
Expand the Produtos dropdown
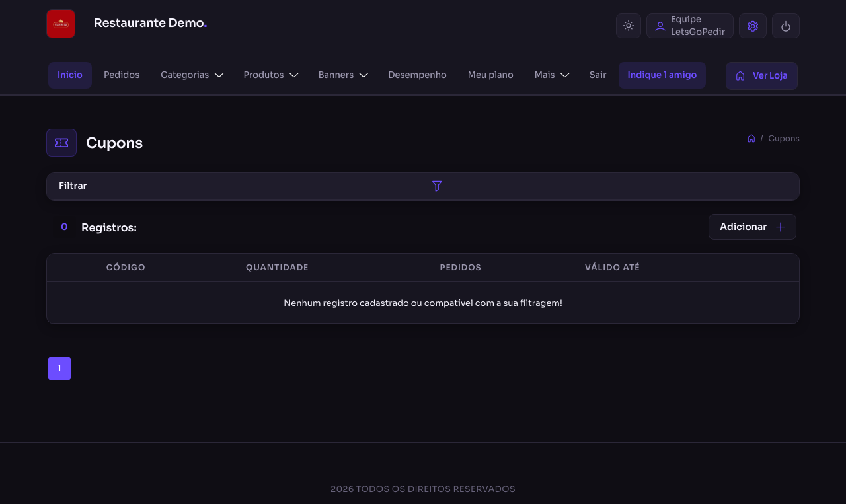271,75
